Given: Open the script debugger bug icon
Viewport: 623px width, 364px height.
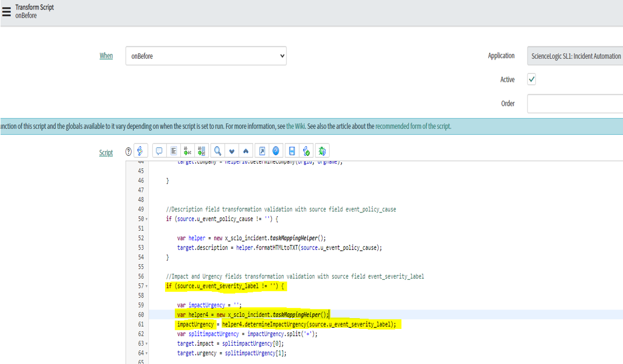Looking at the screenshot, I should click(x=322, y=152).
